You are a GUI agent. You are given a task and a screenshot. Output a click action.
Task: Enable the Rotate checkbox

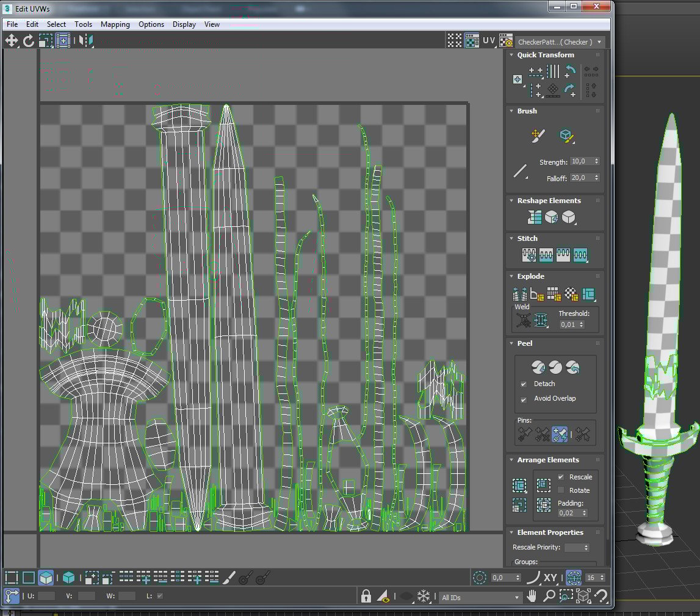561,490
